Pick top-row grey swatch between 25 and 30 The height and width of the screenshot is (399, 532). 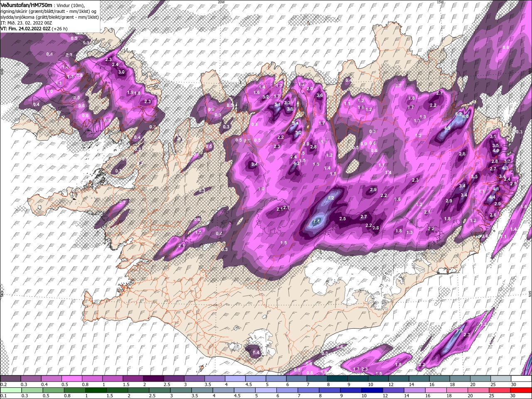click(501, 379)
